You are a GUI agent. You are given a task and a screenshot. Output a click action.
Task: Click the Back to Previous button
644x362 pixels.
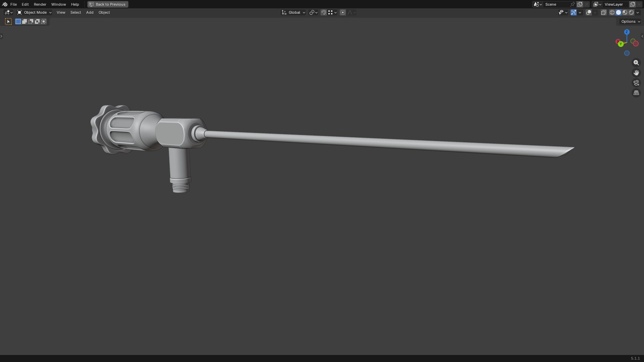(108, 4)
